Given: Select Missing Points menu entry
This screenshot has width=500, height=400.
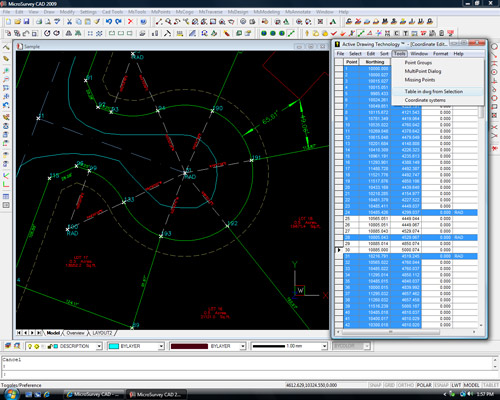Looking at the screenshot, I should [x=420, y=80].
